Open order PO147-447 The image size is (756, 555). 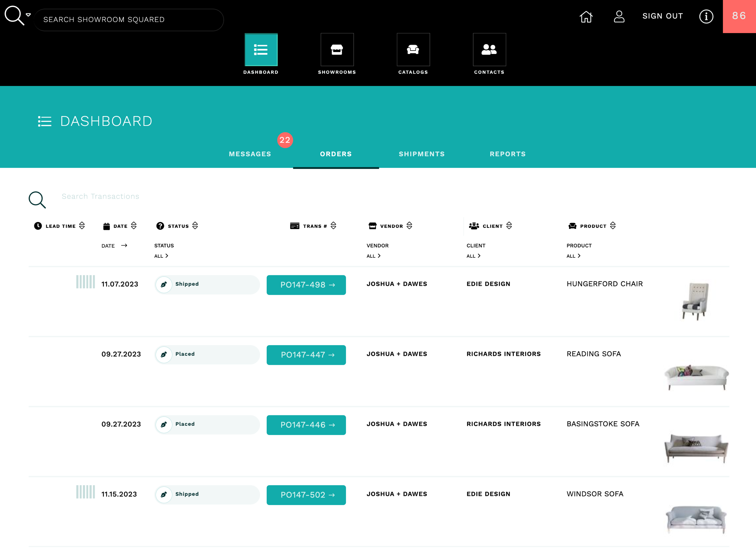pos(306,355)
